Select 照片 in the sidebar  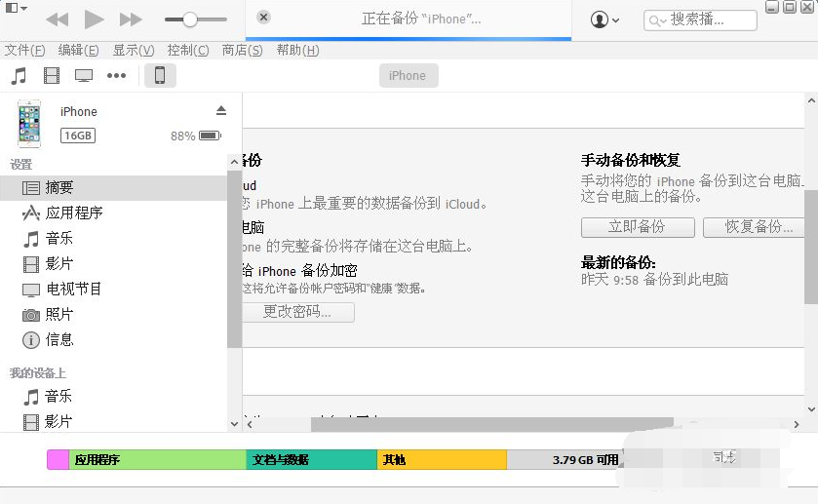pyautogui.click(x=114, y=314)
